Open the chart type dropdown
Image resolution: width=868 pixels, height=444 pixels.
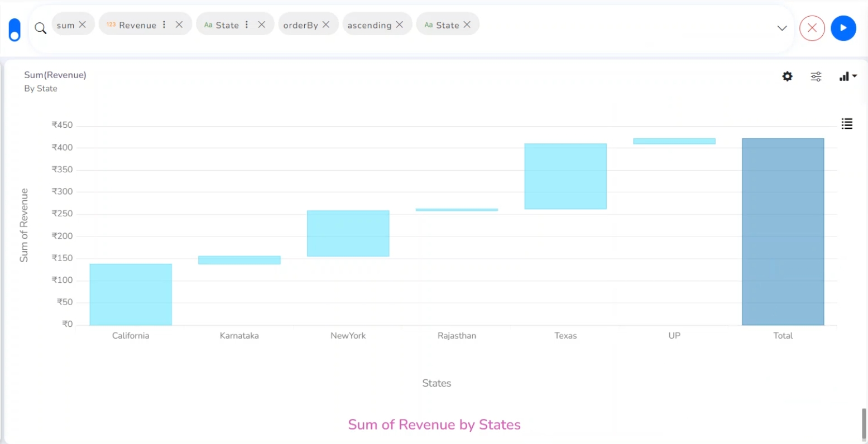847,76
